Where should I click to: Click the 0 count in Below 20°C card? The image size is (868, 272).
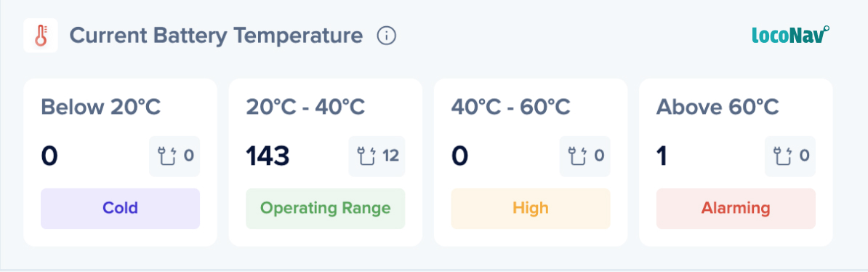point(49,157)
